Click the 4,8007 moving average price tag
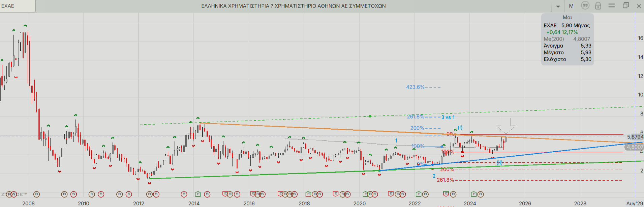 click(x=635, y=147)
